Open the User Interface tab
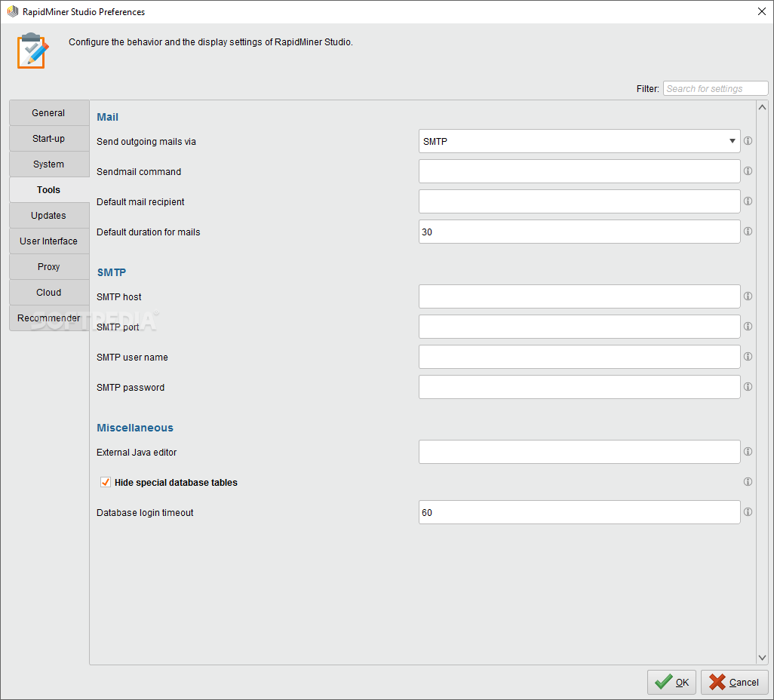This screenshot has width=774, height=700. coord(49,241)
